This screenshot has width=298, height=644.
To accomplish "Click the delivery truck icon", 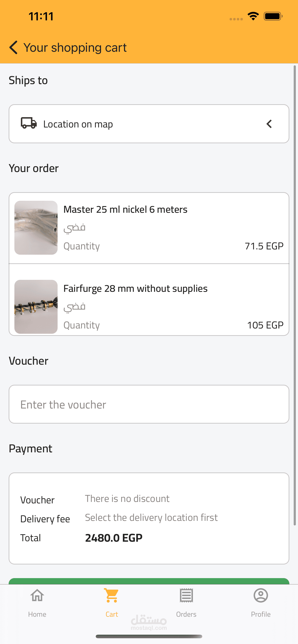I will pyautogui.click(x=29, y=123).
